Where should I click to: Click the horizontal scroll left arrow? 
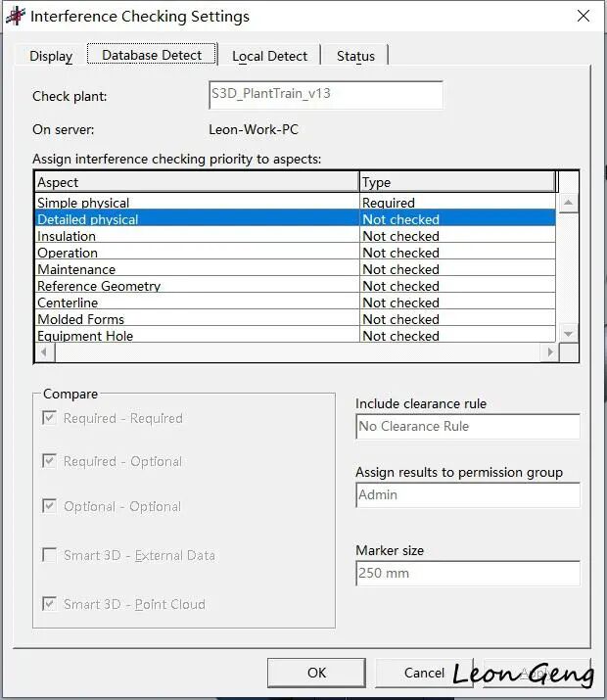45,352
